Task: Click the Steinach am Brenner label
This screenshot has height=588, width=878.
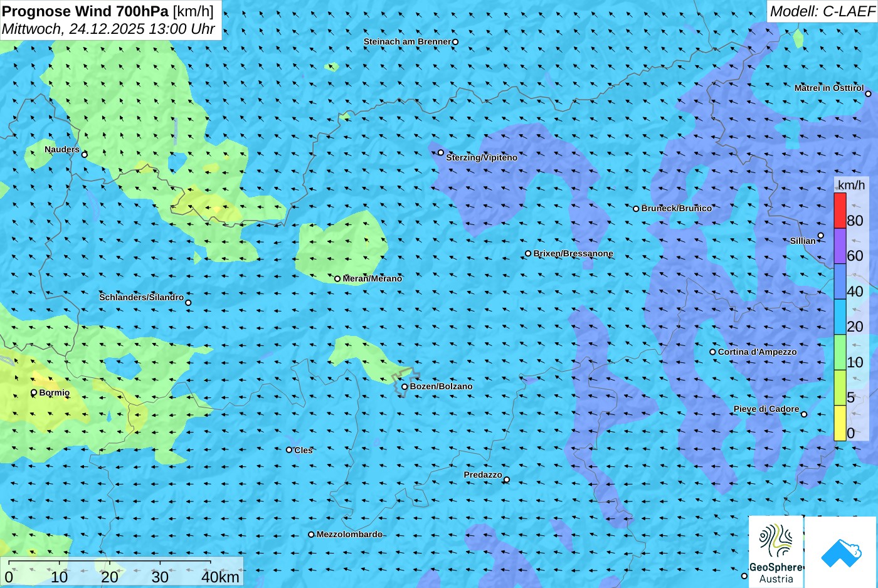Action: click(x=408, y=41)
